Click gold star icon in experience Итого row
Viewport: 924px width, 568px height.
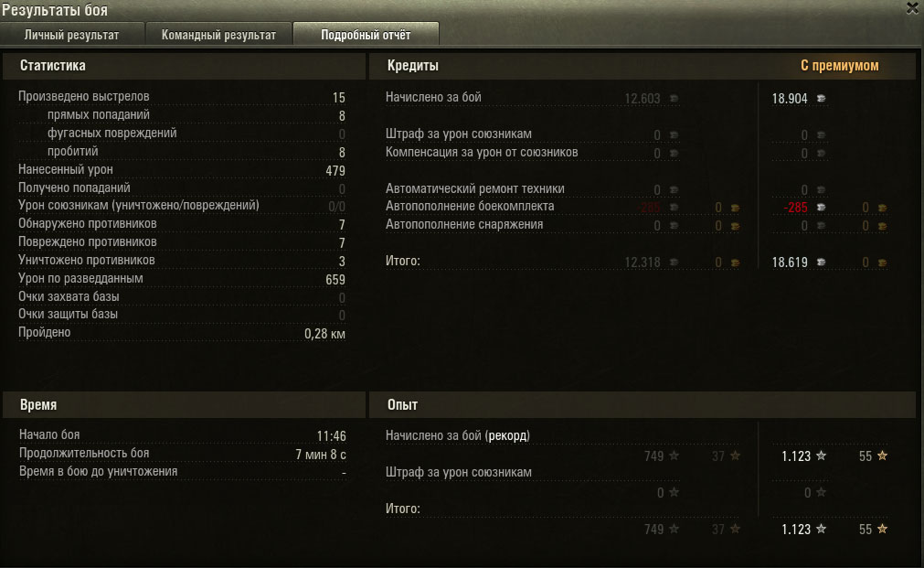click(882, 529)
